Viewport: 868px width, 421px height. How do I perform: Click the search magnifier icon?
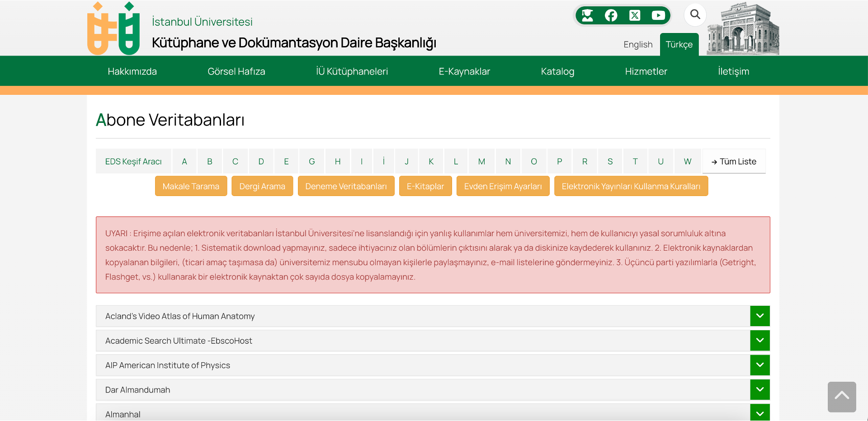tap(695, 14)
